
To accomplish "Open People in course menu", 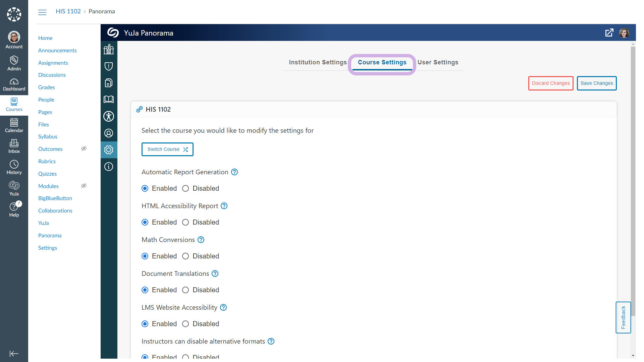I will pyautogui.click(x=46, y=100).
